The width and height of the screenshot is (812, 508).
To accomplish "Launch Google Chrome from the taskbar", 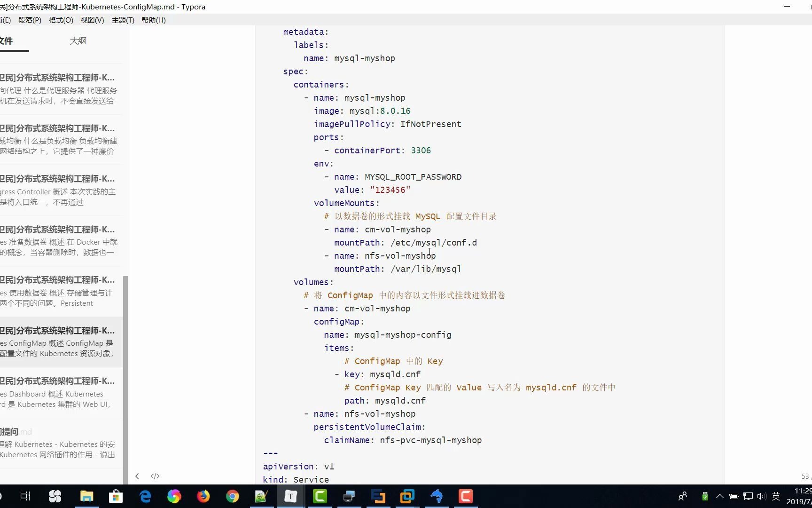I will coord(233,496).
